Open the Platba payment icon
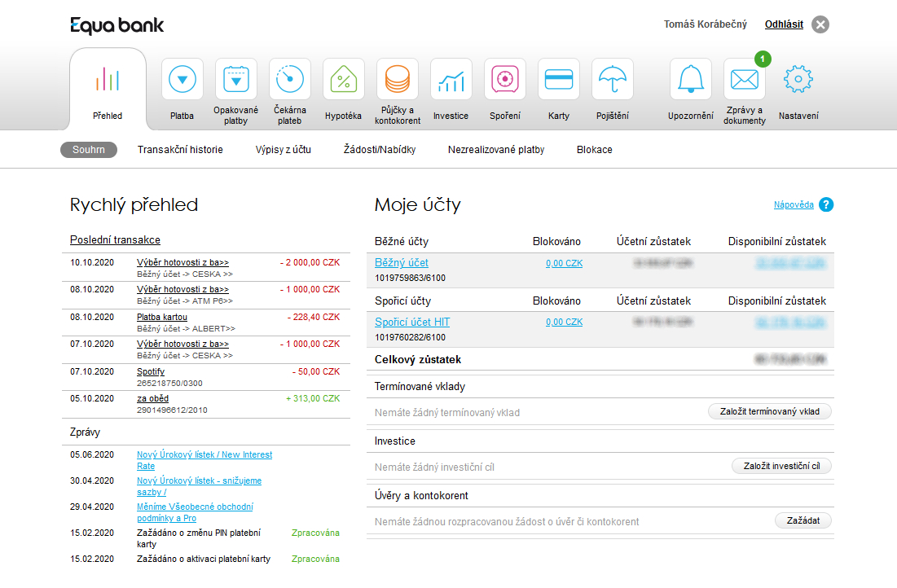Screen dimensions: 897x588 pos(182,80)
